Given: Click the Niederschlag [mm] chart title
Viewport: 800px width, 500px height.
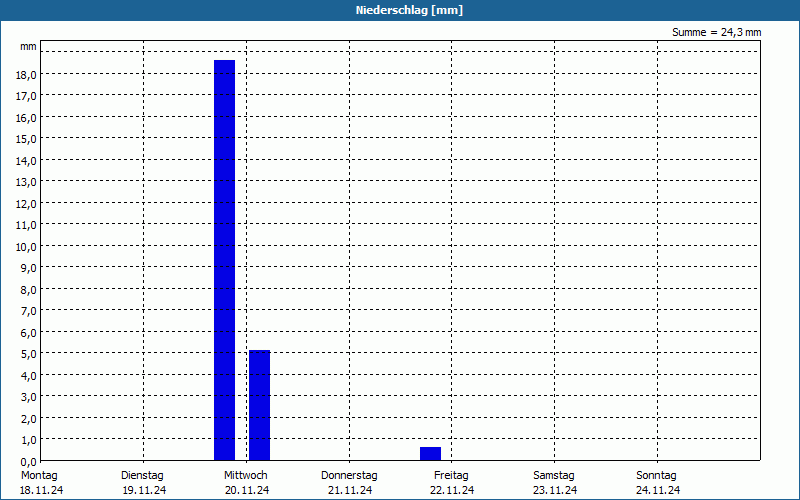Looking at the screenshot, I should [409, 10].
